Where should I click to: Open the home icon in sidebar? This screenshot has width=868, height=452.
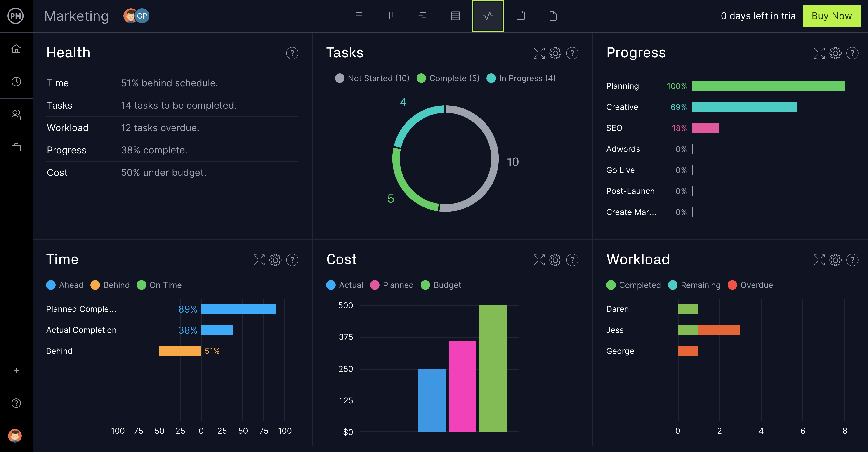pos(16,49)
